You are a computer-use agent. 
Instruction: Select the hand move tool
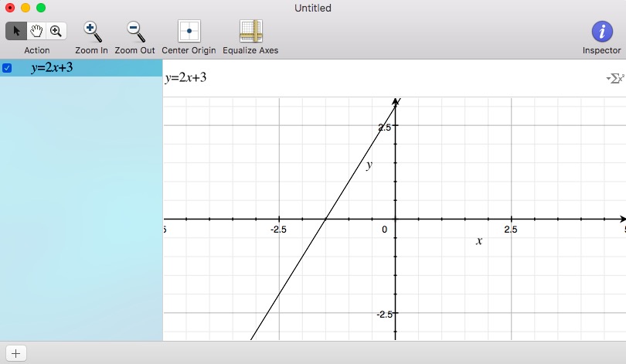pyautogui.click(x=36, y=31)
